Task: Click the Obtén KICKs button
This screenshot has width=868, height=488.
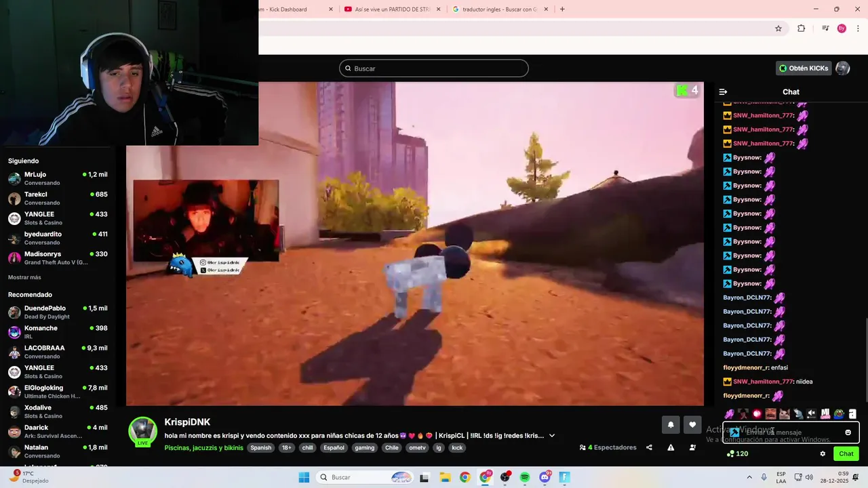Action: point(804,68)
